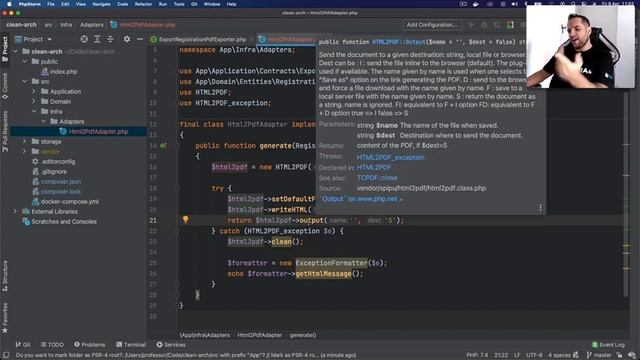Click the volume icon in macOS menu bar

(x=515, y=4)
